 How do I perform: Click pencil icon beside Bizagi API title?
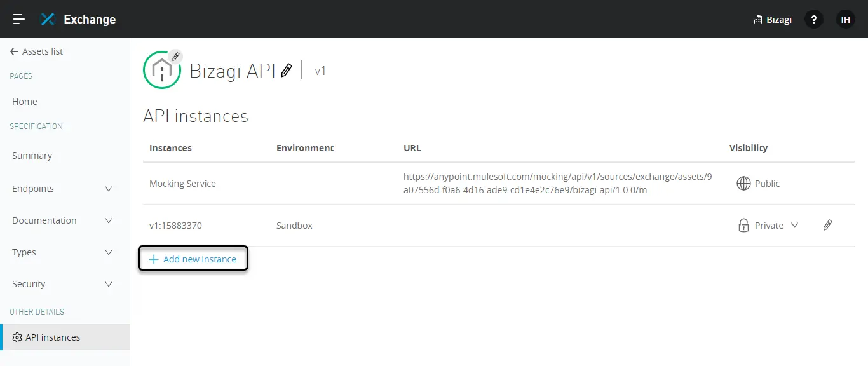point(287,70)
